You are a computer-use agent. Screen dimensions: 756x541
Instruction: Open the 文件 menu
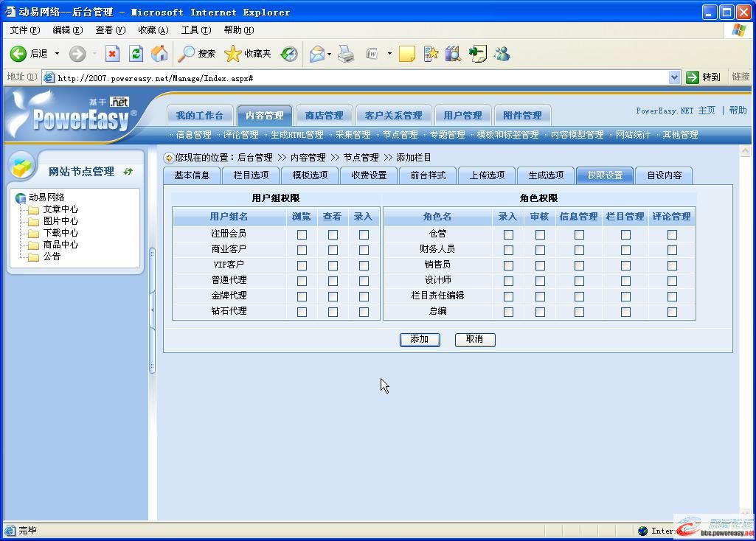point(23,30)
